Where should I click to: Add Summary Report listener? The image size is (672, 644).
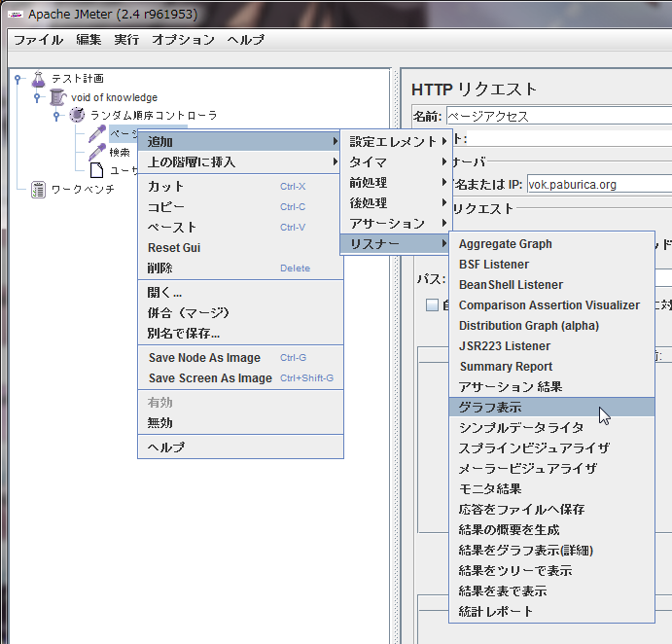(x=552, y=367)
